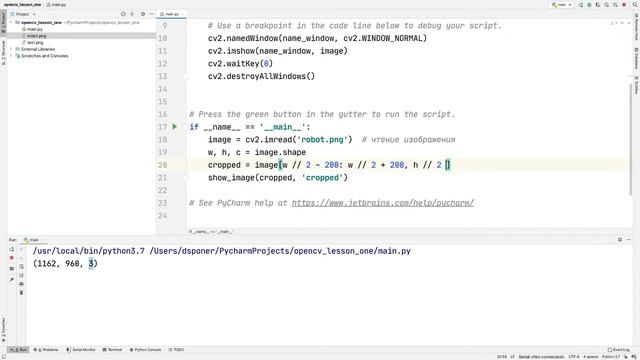Run with coverage from top toolbar
The height and width of the screenshot is (360, 640).
point(598,5)
